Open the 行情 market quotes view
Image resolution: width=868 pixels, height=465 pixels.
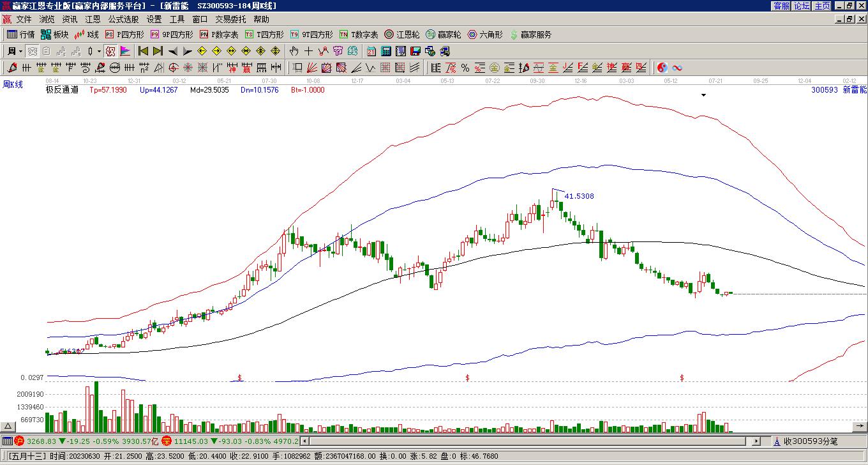20,34
